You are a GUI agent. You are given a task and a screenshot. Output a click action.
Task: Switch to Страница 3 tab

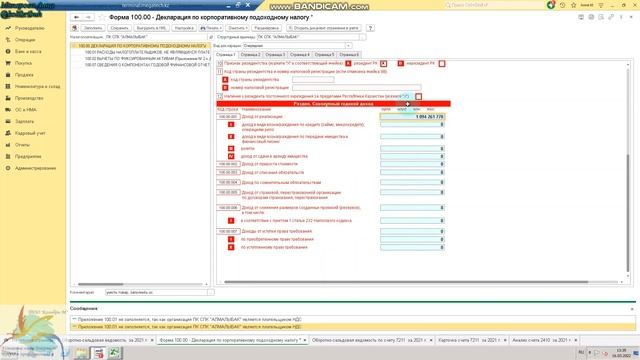pyautogui.click(x=275, y=55)
